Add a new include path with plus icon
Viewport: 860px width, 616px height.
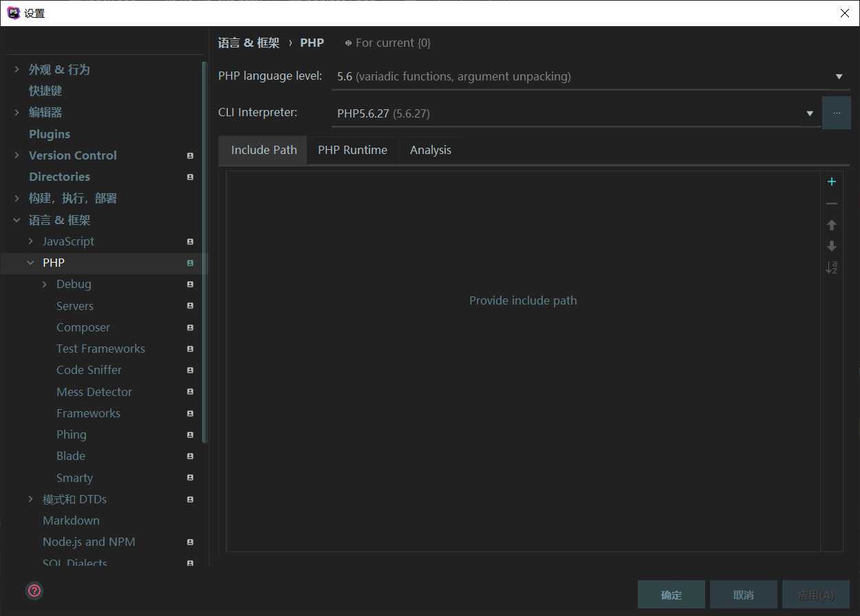832,181
